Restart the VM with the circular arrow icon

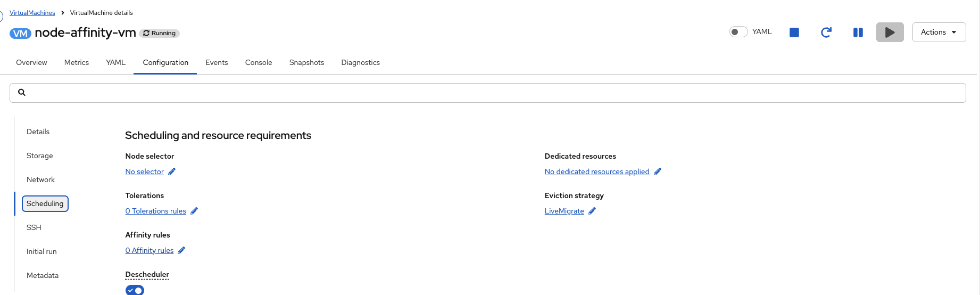point(826,32)
